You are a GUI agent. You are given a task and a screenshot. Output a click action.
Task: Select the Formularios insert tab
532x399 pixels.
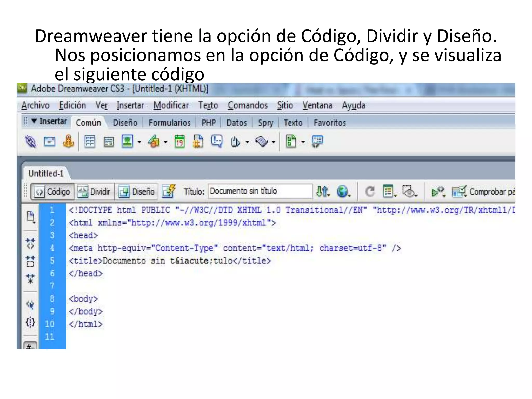click(169, 123)
